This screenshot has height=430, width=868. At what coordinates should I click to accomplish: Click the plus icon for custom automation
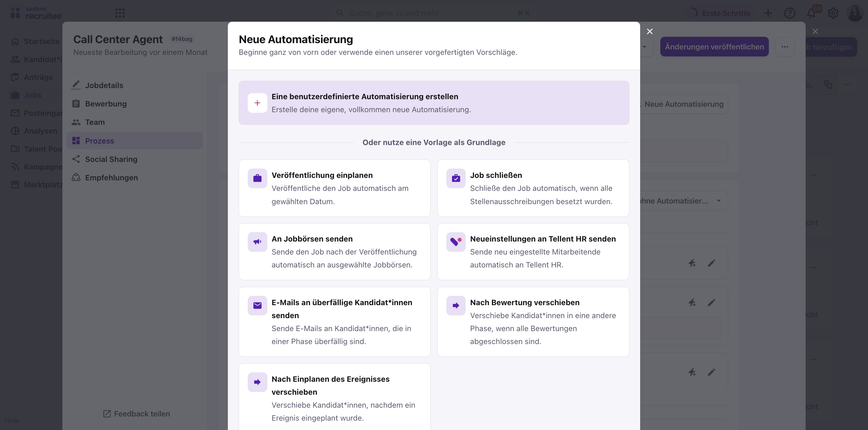pyautogui.click(x=257, y=103)
